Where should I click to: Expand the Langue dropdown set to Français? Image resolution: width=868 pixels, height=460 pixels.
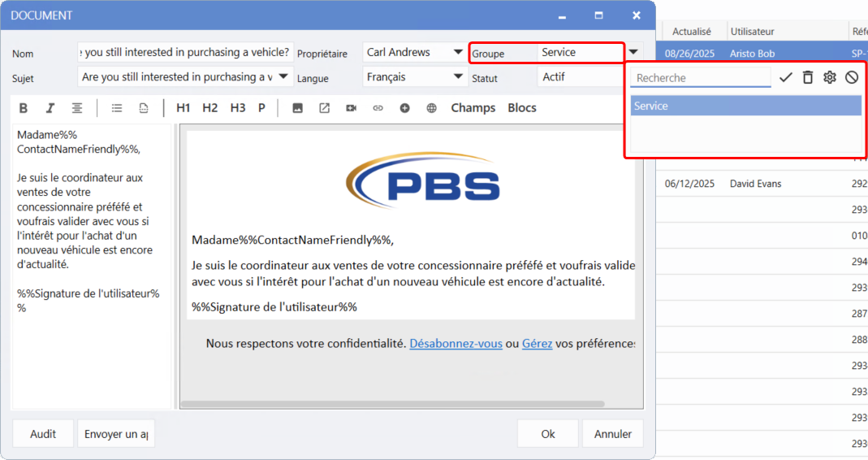click(458, 77)
